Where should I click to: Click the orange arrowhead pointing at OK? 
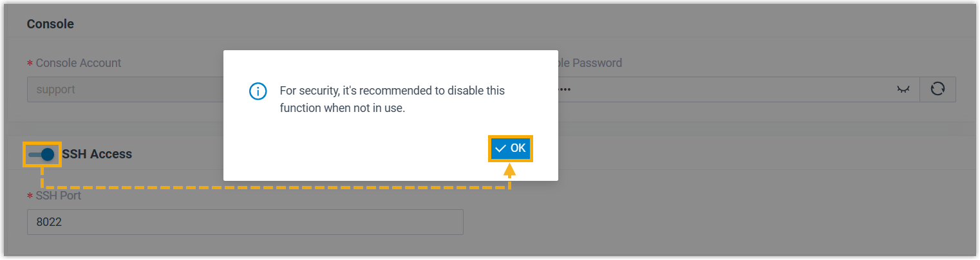coord(510,171)
